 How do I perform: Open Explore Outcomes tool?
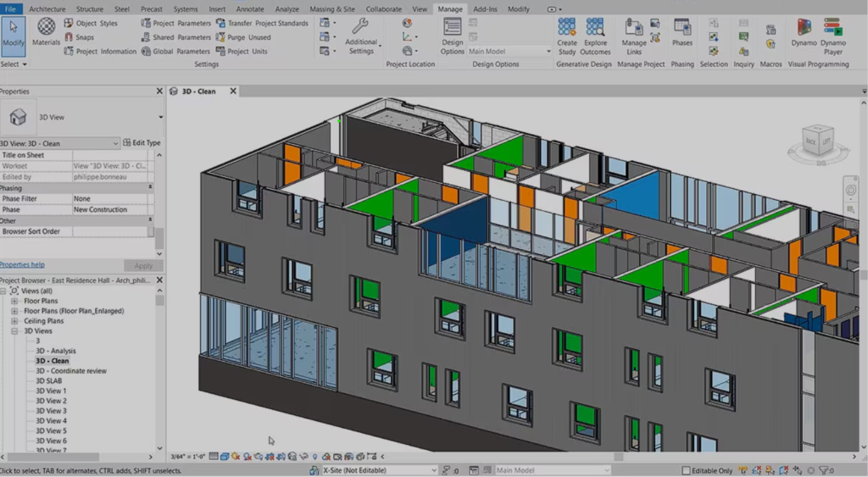tap(595, 31)
